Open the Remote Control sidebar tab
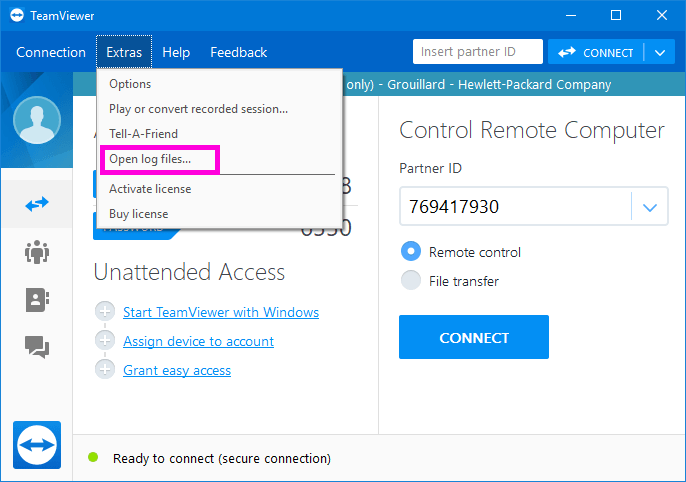The height and width of the screenshot is (482, 686). point(37,204)
